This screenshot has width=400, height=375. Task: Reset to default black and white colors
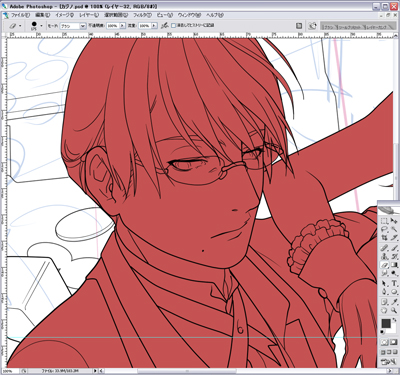click(382, 332)
